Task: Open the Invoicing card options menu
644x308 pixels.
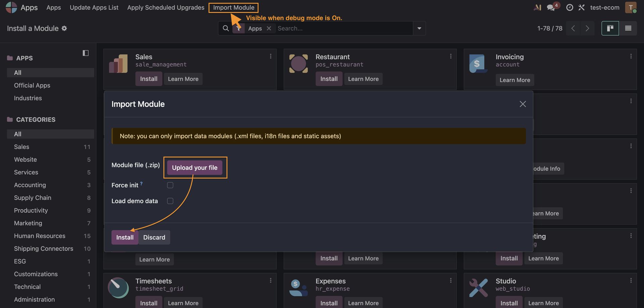Action: [x=631, y=56]
